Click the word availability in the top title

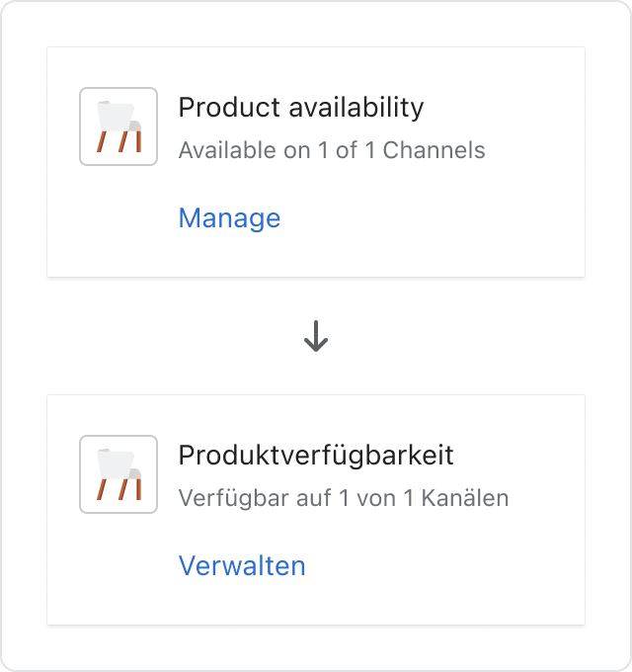tap(356, 107)
